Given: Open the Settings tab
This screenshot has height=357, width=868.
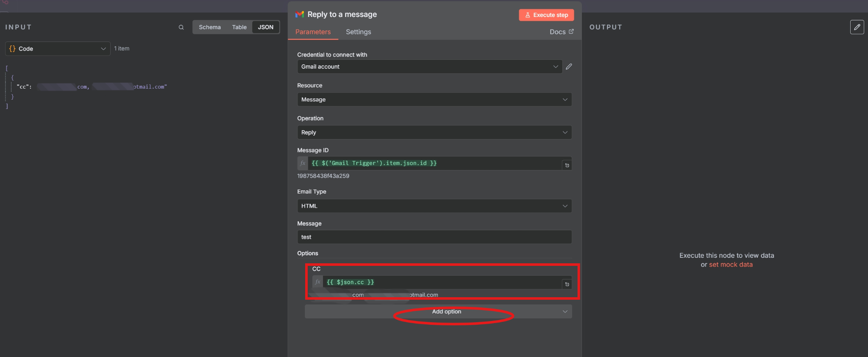Looking at the screenshot, I should 358,32.
